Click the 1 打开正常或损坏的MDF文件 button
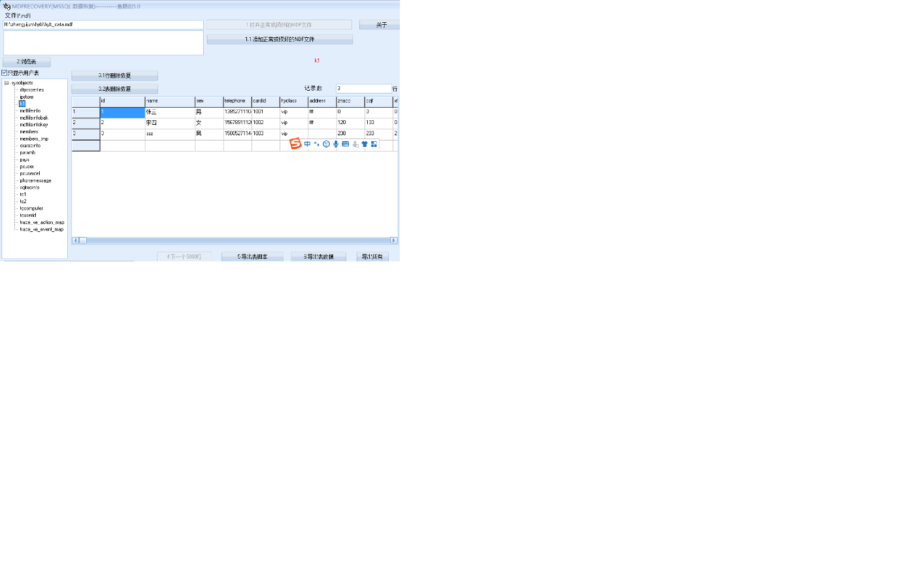 pyautogui.click(x=279, y=25)
